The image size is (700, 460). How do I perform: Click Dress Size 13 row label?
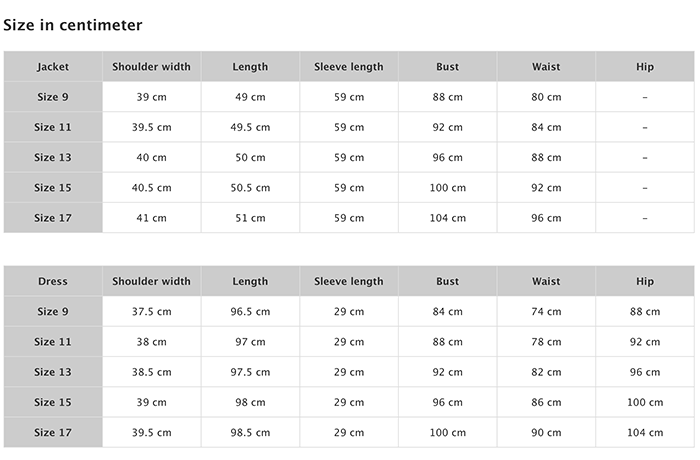pyautogui.click(x=53, y=372)
